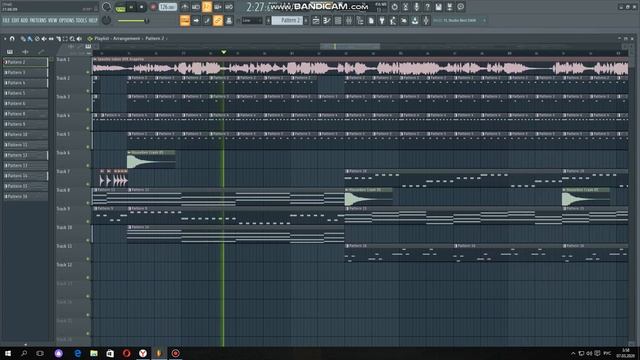Click the red record button
Viewport: 640px width, 360px height.
[x=153, y=7]
